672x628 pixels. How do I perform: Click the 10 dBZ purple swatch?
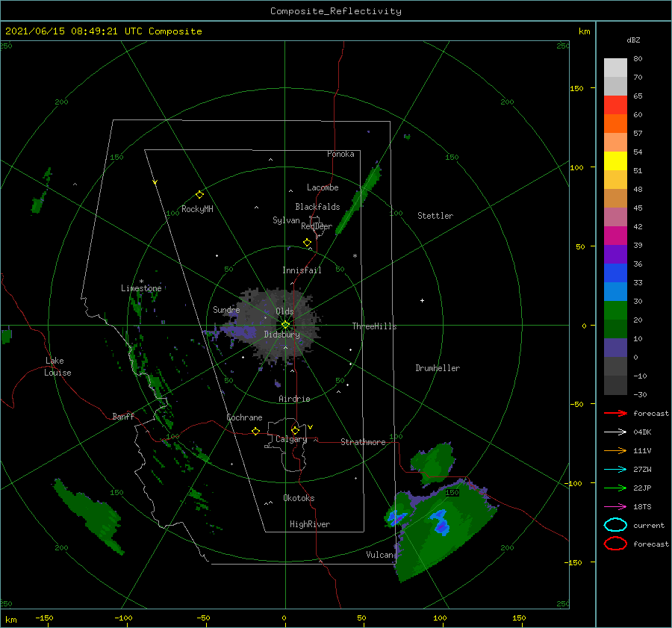coord(615,348)
